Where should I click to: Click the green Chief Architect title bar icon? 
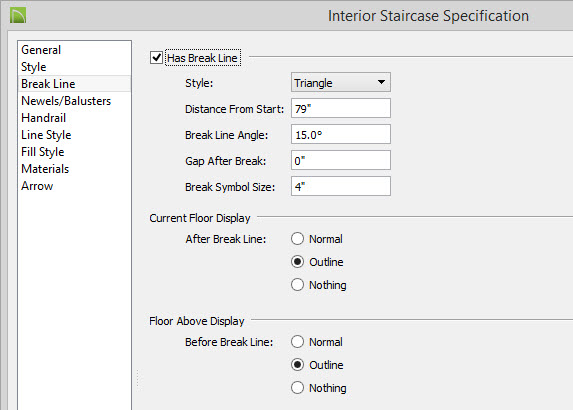[x=18, y=16]
